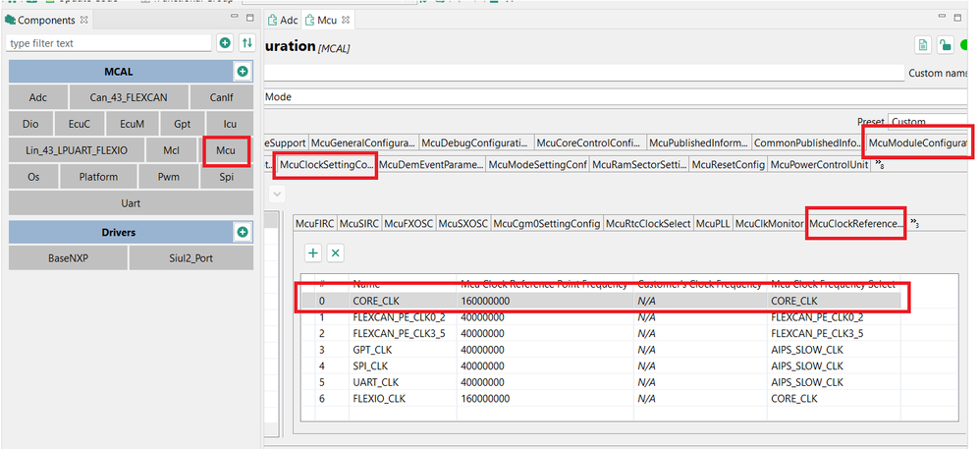Switch to McuFXOSC tab
The height and width of the screenshot is (449, 980).
click(x=408, y=223)
